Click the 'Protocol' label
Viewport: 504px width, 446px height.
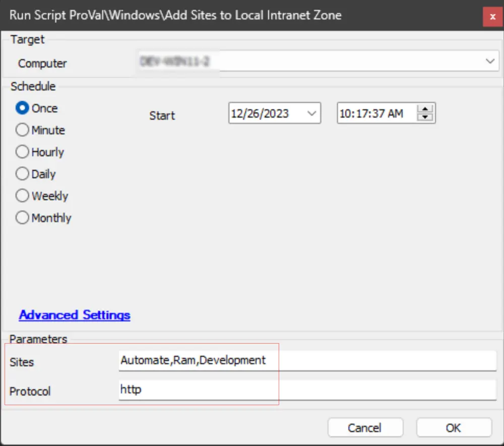coord(30,392)
